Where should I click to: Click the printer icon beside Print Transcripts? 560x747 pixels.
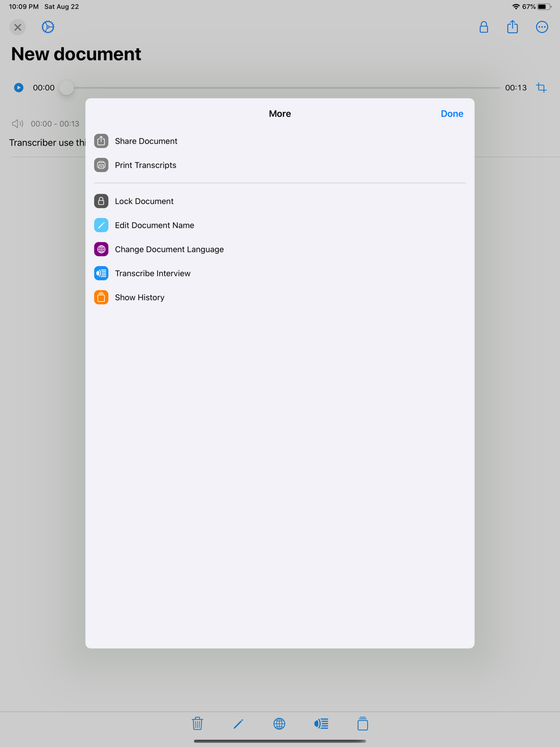(x=101, y=165)
